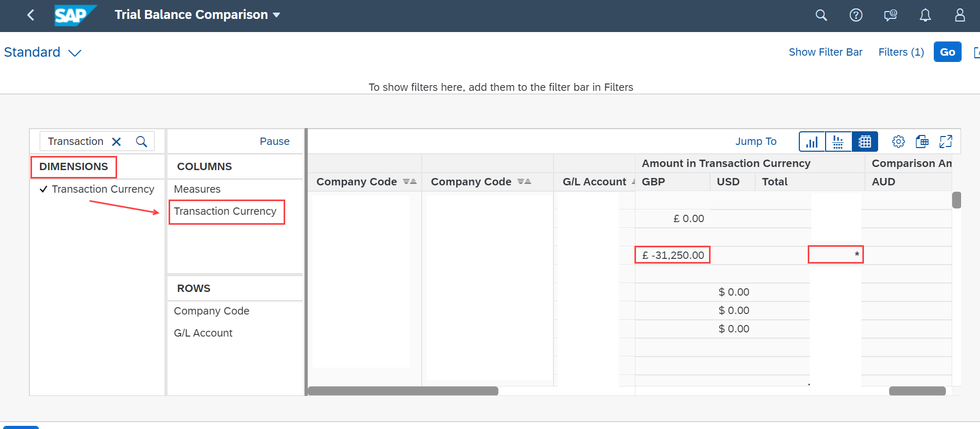Click Amount in Transaction Currency header
Screen dimensions: 980x429
[x=749, y=163]
